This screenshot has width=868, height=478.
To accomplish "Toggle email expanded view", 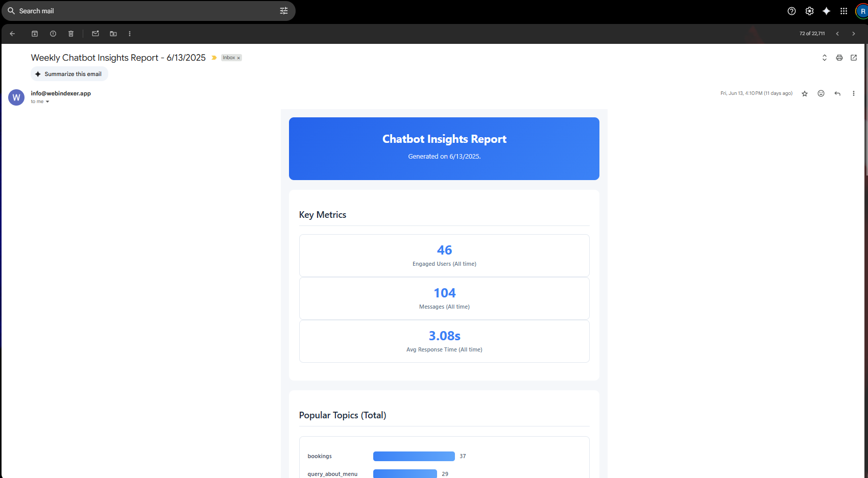I will (x=824, y=58).
